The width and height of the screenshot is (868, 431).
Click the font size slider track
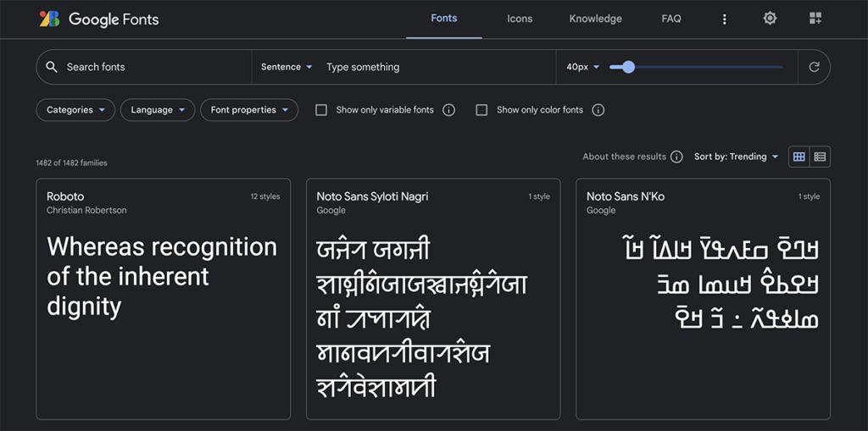[696, 67]
